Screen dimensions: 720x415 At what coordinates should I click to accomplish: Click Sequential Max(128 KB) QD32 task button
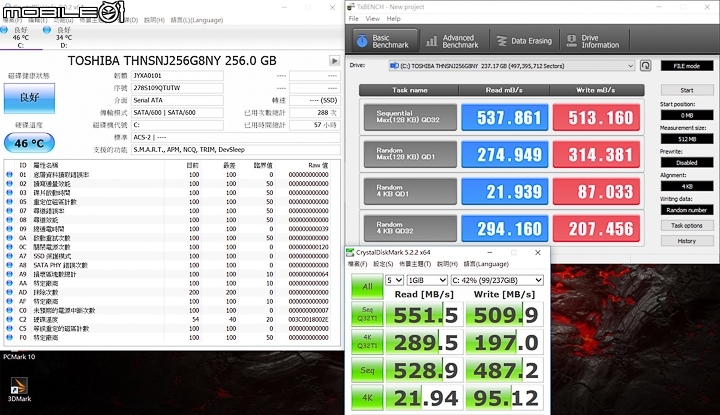[x=410, y=117]
